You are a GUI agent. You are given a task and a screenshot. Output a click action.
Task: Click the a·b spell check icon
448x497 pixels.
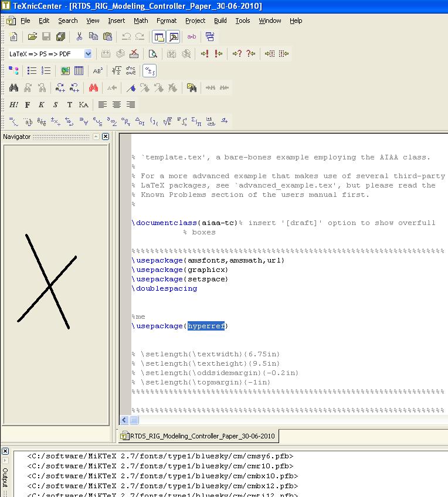192,37
